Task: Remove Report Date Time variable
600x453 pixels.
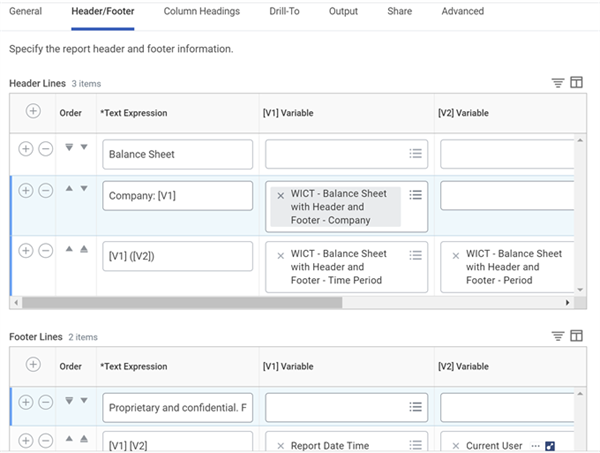Action: point(280,446)
